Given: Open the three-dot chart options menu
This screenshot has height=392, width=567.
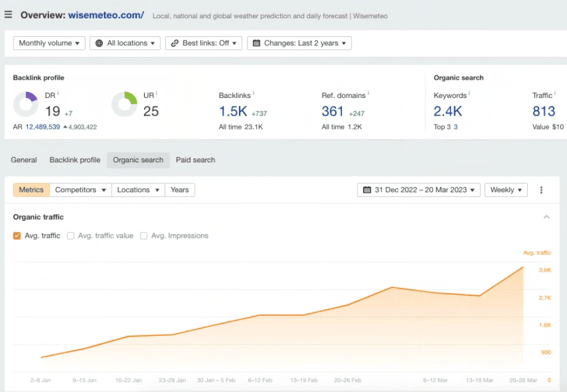Looking at the screenshot, I should 541,190.
